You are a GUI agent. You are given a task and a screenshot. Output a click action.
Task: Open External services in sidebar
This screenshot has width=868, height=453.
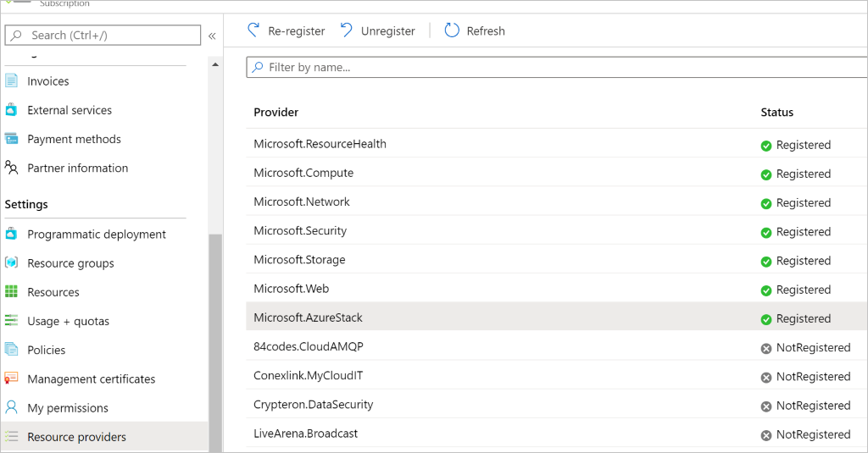coord(70,110)
